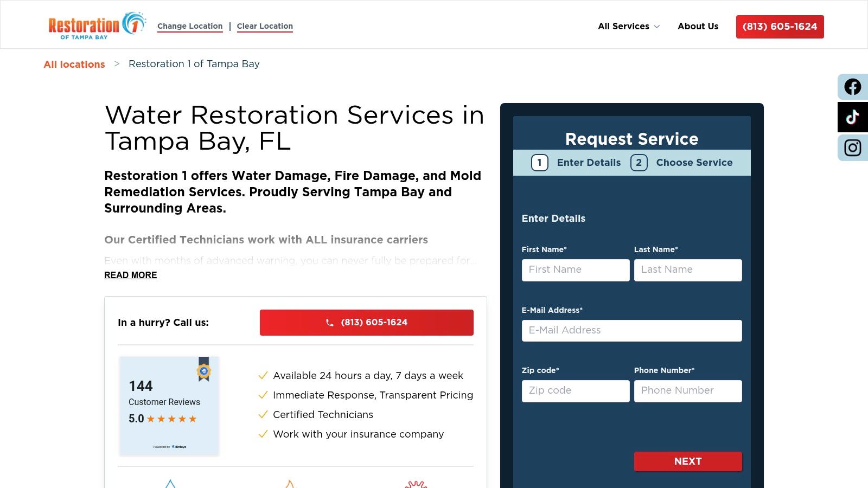Click Restoration 1 of Tampa Bay breadcrumb
Image resolution: width=868 pixels, height=488 pixels.
pos(194,64)
